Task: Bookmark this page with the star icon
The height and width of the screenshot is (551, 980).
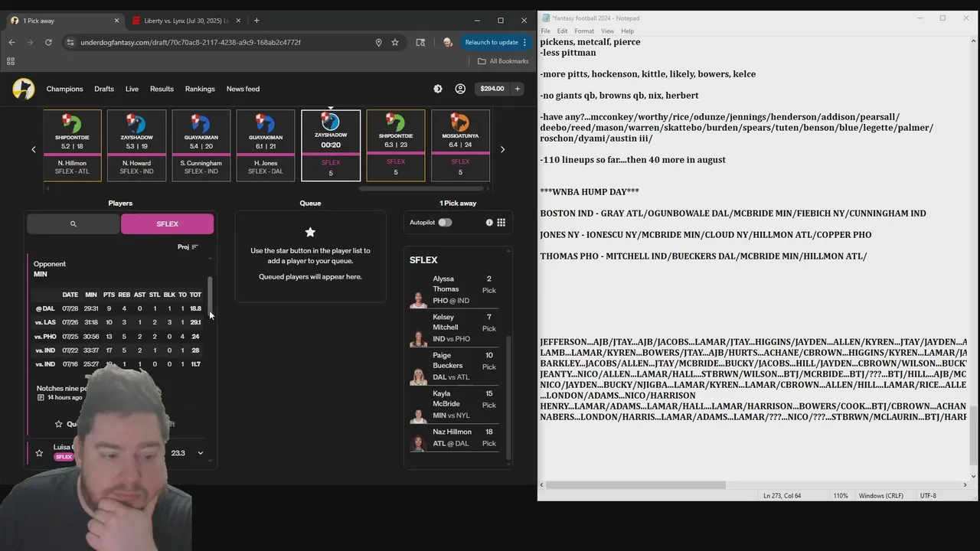Action: point(395,42)
